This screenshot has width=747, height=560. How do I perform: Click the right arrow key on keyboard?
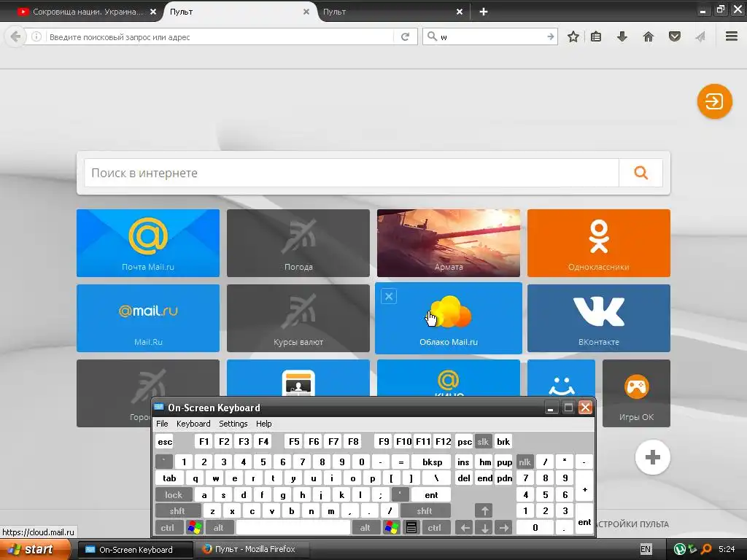point(503,528)
